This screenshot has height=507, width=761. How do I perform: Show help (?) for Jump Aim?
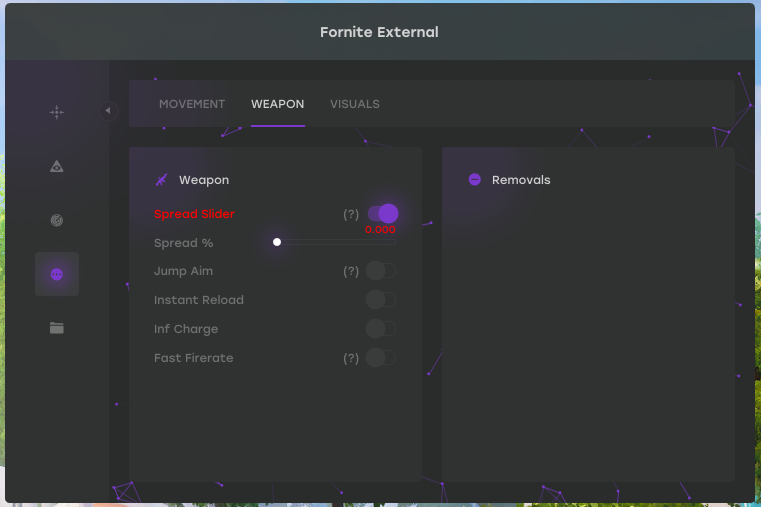pyautogui.click(x=351, y=271)
